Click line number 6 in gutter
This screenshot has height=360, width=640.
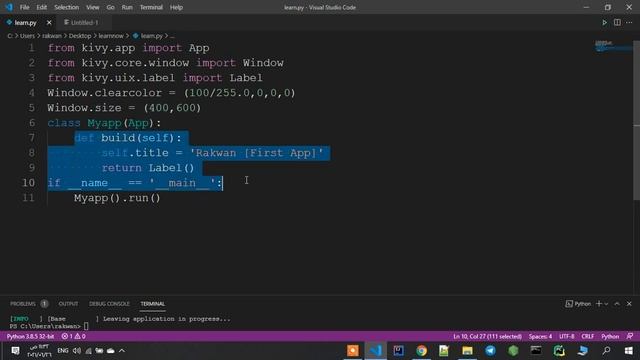click(31, 123)
